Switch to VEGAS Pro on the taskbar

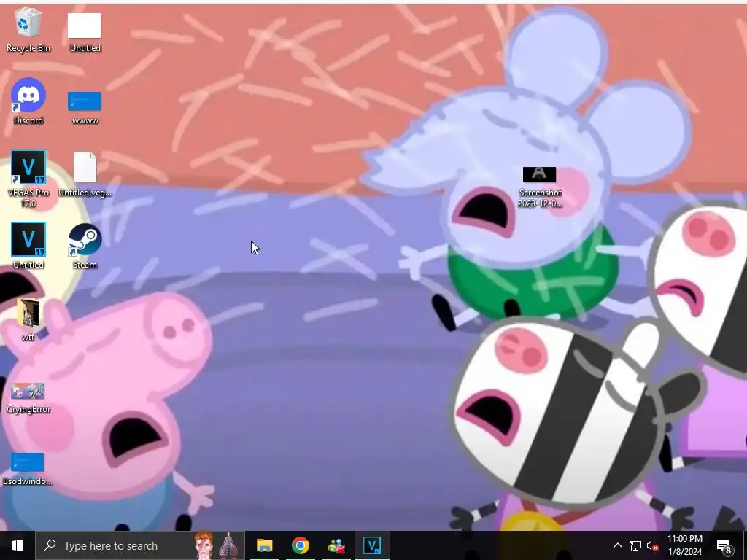click(x=371, y=545)
